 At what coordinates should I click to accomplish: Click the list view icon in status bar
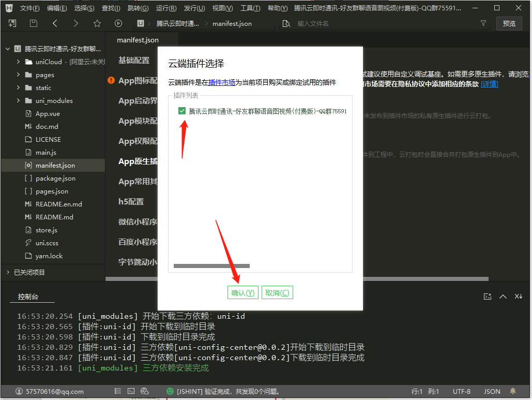118,391
